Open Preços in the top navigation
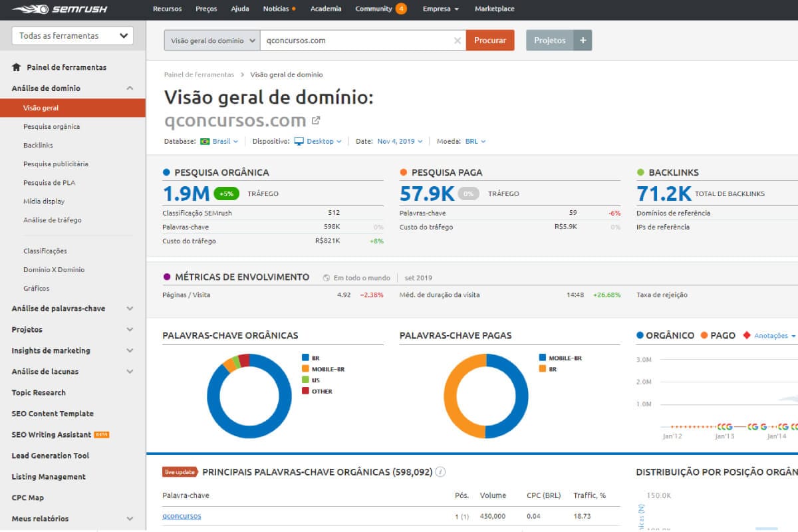The height and width of the screenshot is (532, 798). pyautogui.click(x=206, y=9)
